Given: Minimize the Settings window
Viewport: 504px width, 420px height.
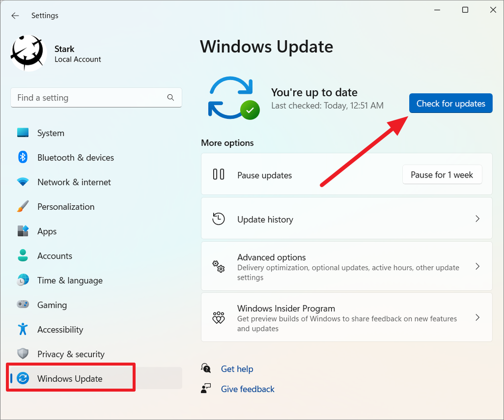Looking at the screenshot, I should pyautogui.click(x=437, y=10).
